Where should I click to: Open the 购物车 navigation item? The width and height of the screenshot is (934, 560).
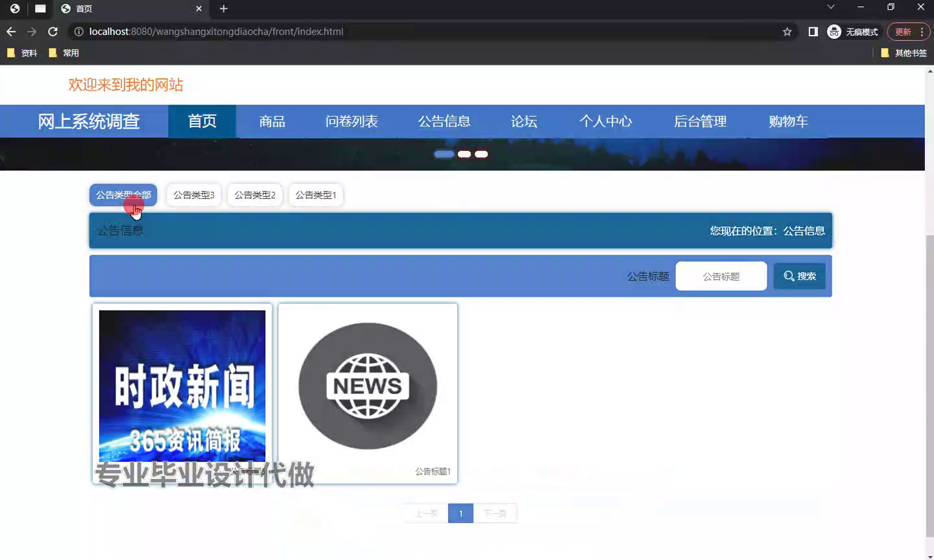[788, 121]
